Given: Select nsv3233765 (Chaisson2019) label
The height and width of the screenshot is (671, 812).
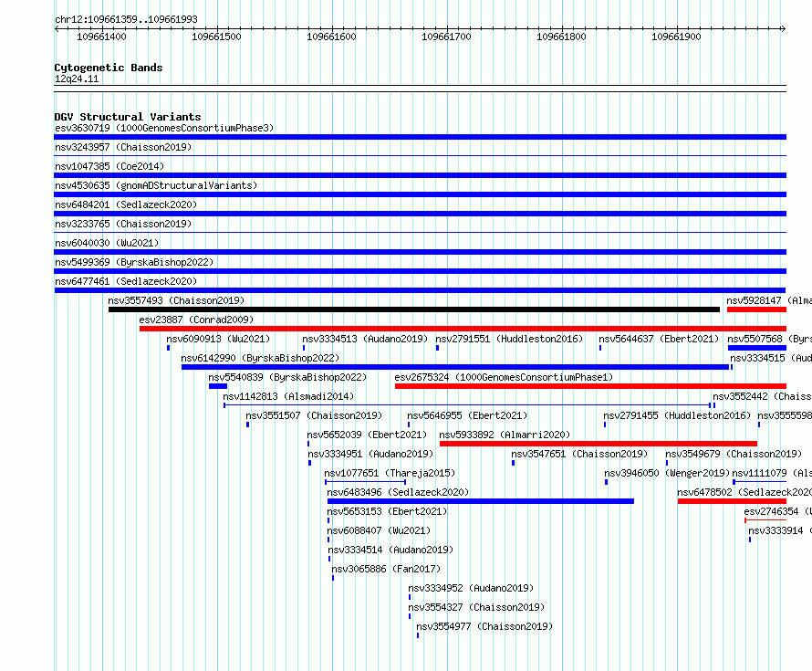Looking at the screenshot, I should pyautogui.click(x=123, y=224).
